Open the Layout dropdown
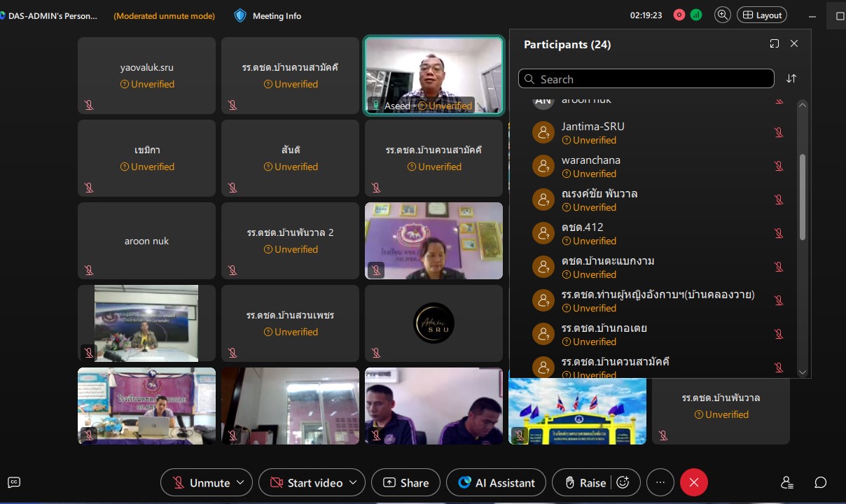Screen dimensions: 846x504 [763, 15]
